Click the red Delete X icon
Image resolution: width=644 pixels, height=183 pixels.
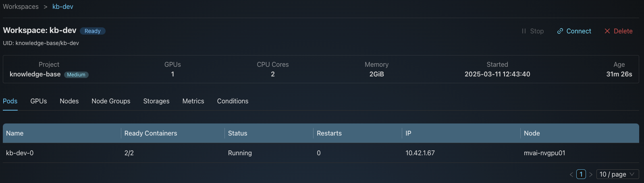click(x=607, y=31)
